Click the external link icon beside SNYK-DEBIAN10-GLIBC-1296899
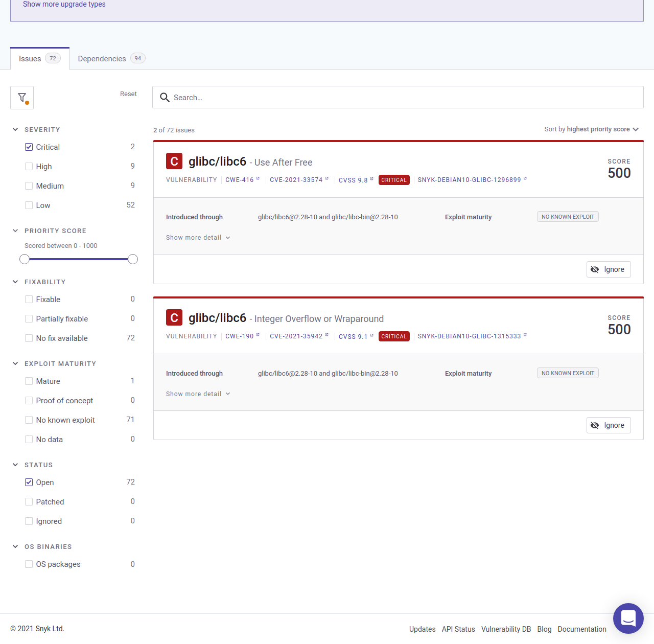 pyautogui.click(x=525, y=178)
